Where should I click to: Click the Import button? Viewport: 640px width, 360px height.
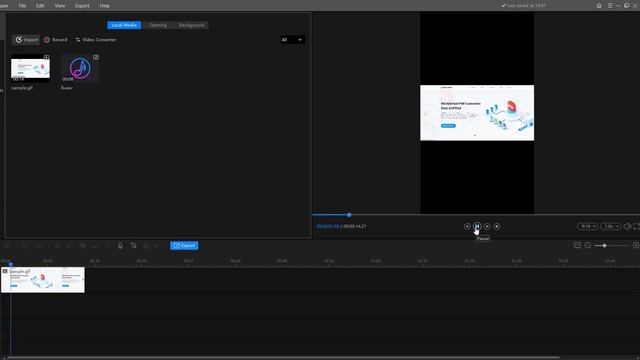click(x=27, y=40)
